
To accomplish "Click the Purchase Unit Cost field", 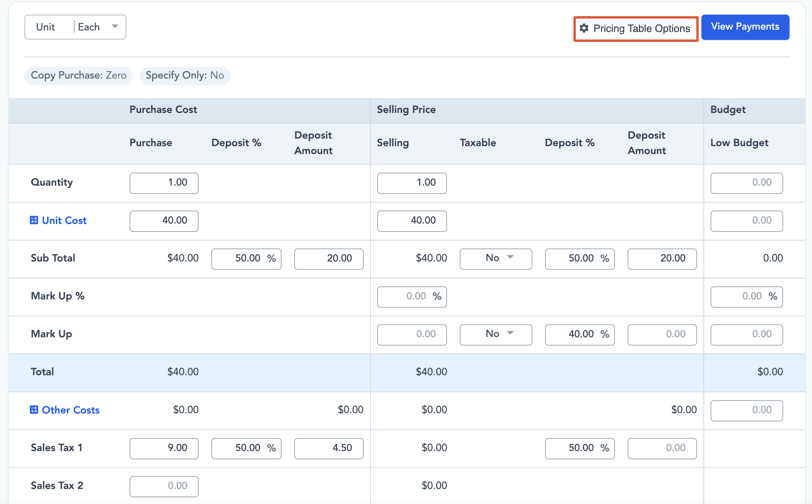I will 164,221.
